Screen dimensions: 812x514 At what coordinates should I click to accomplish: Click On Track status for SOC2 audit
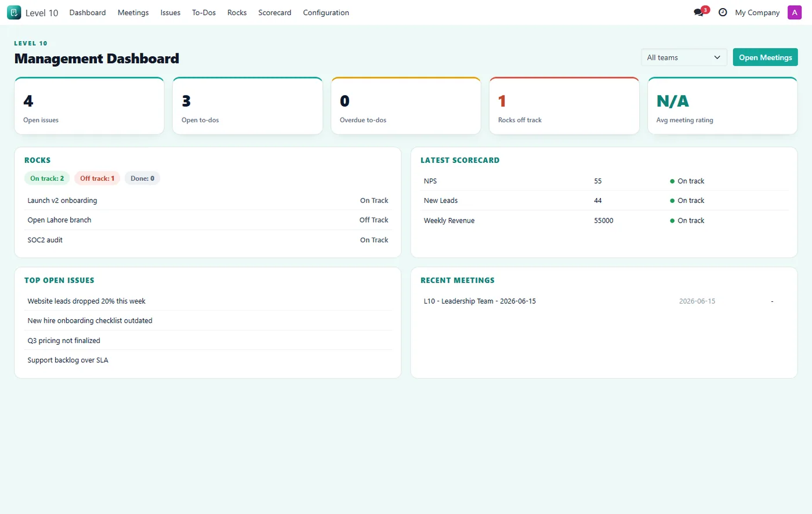(374, 240)
